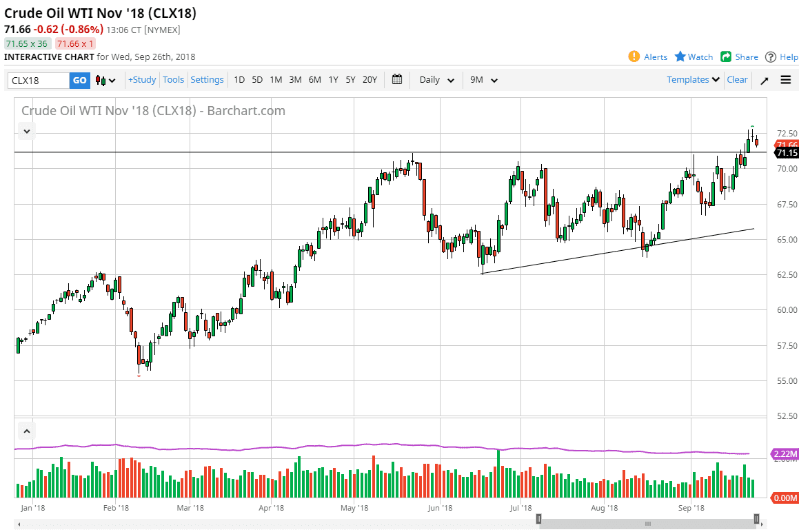Select the candlestick chart style icon
This screenshot has height=532, width=799.
pyautogui.click(x=99, y=80)
